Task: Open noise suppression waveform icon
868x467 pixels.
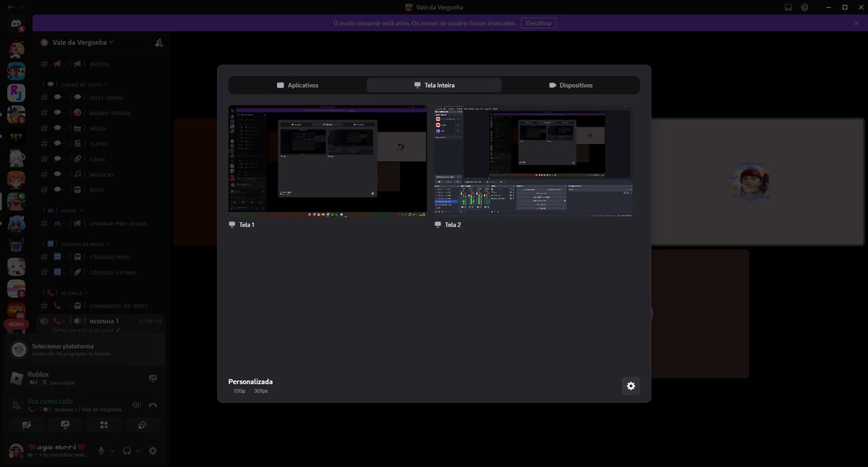Action: [x=136, y=405]
